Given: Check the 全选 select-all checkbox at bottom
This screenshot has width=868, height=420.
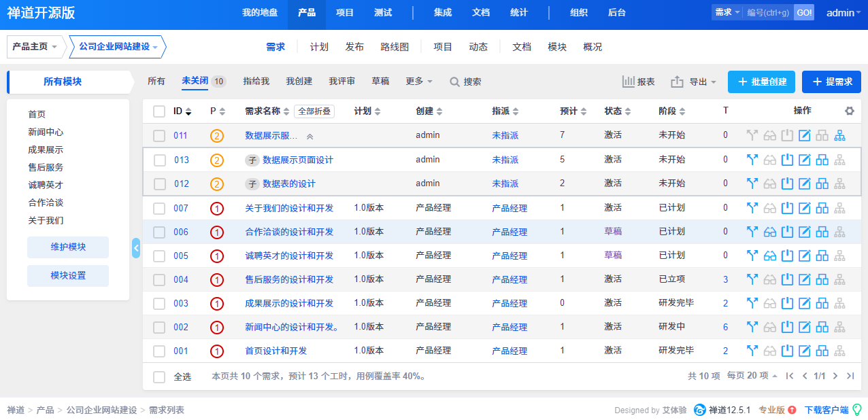Looking at the screenshot, I should click(x=159, y=377).
